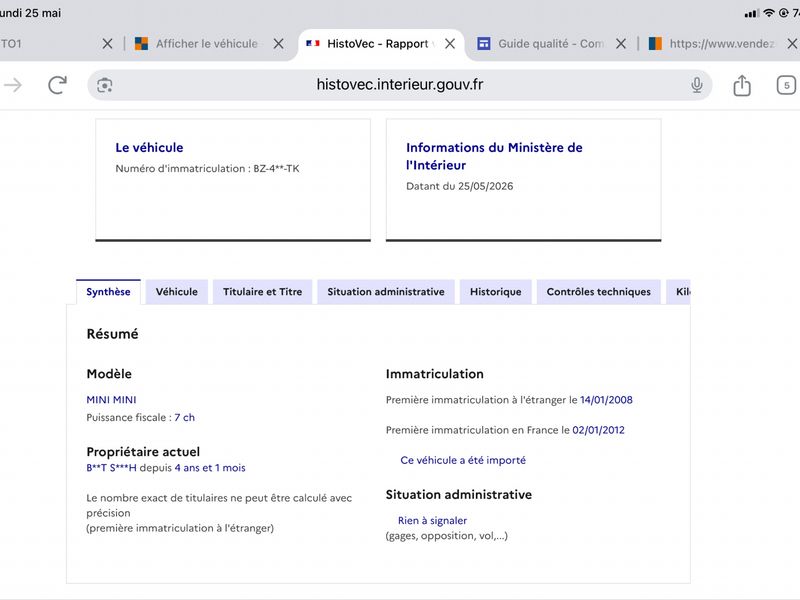Show all open tabs with the 5 counter
This screenshot has width=800, height=600.
(x=786, y=85)
